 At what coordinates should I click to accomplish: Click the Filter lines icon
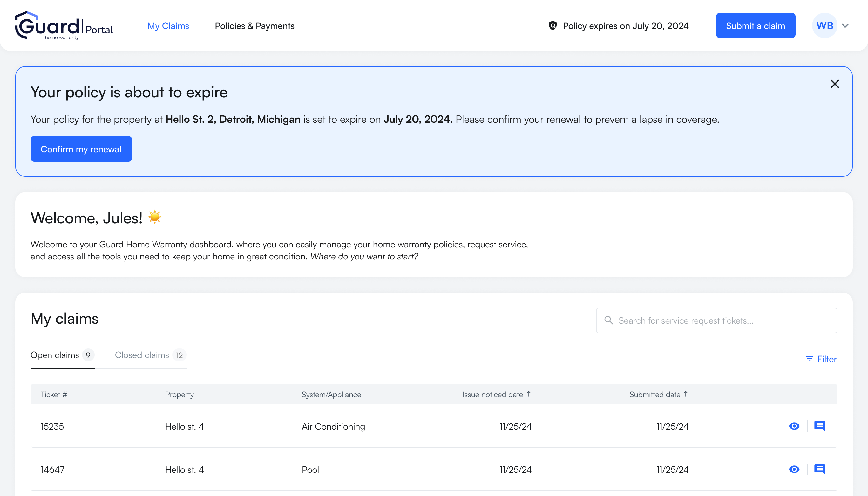[x=809, y=359]
